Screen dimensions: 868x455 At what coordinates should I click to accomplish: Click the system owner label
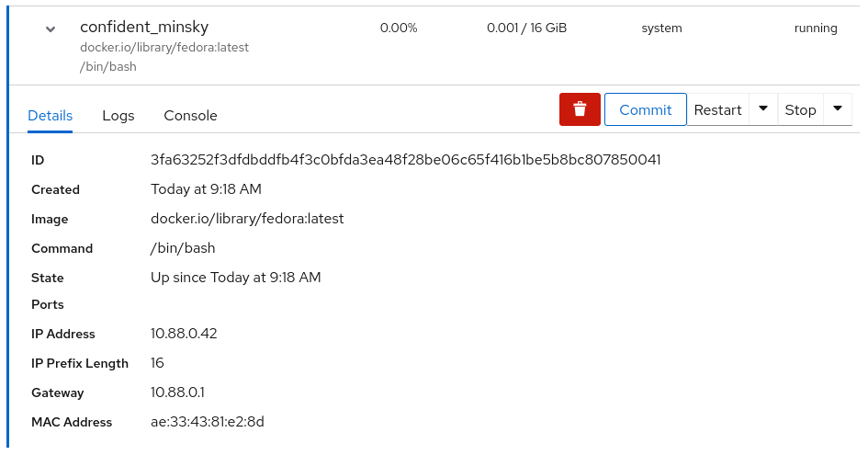[x=661, y=28]
